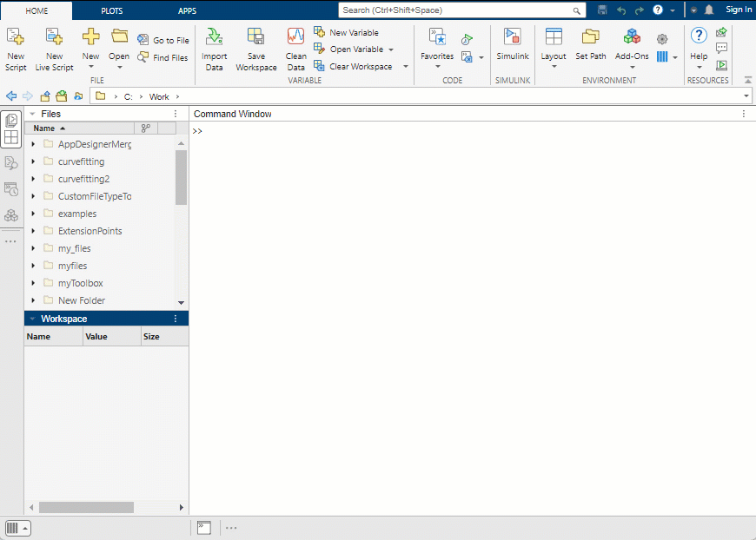Switch to the APPS tab
756x540 pixels.
pos(187,11)
